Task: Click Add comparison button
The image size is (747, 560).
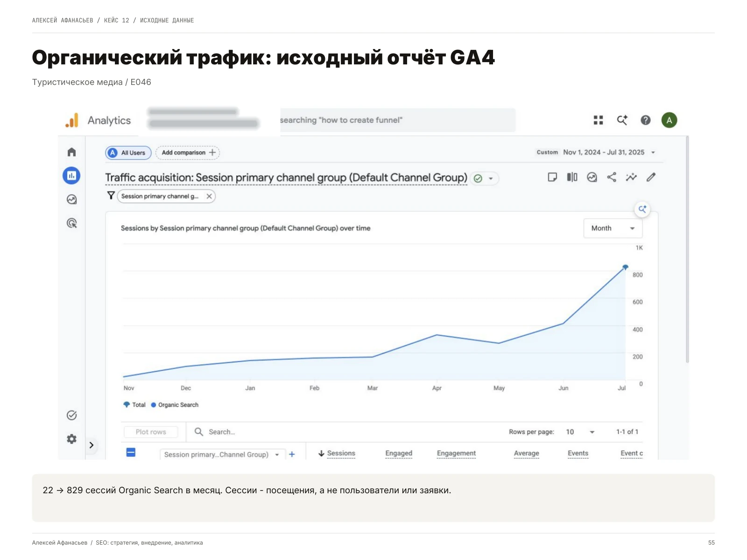Action: pos(188,153)
